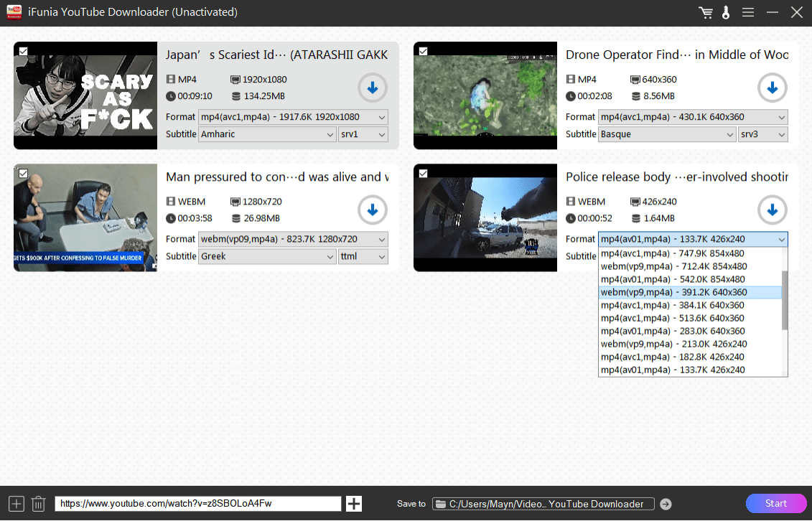Open the hamburger menu icon
This screenshot has height=521, width=812.
(x=747, y=13)
